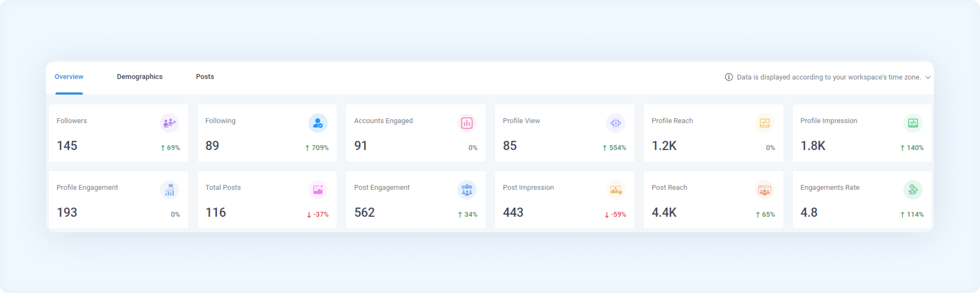The width and height of the screenshot is (980, 293).
Task: Click the Profile Impression icon
Action: (913, 123)
